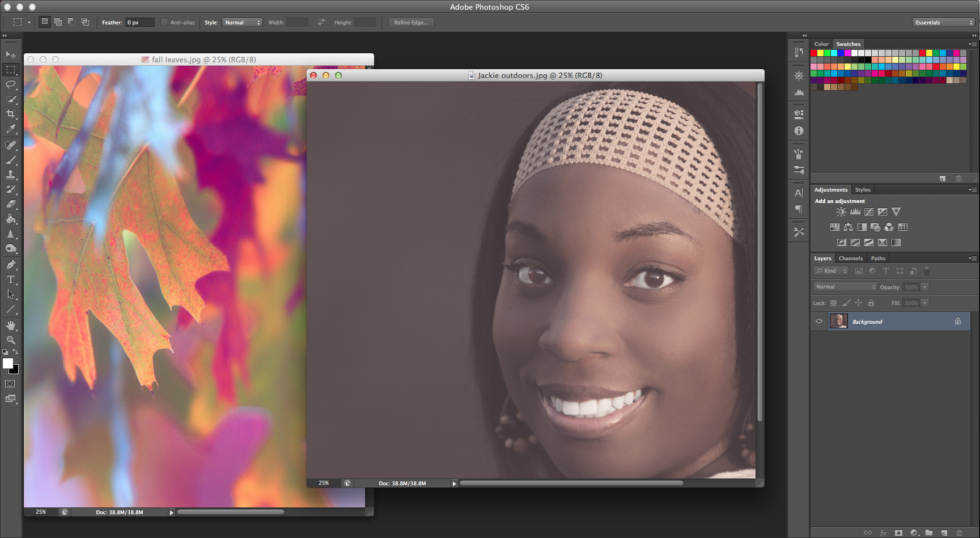Pick the red swatch in Swatches panel
Viewport: 980px width, 538px height.
tap(814, 53)
